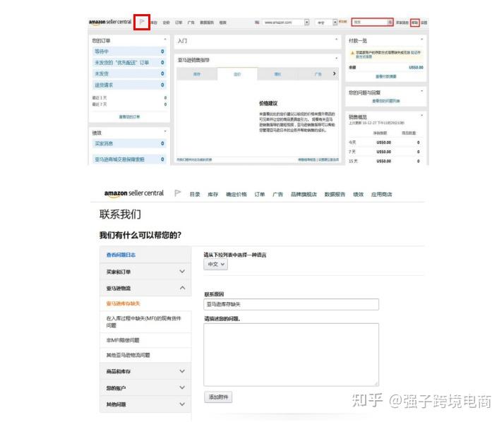Viewport: 504px width, 422px height.
Task: Open 目录 menu on Contact Us page
Action: coord(195,194)
